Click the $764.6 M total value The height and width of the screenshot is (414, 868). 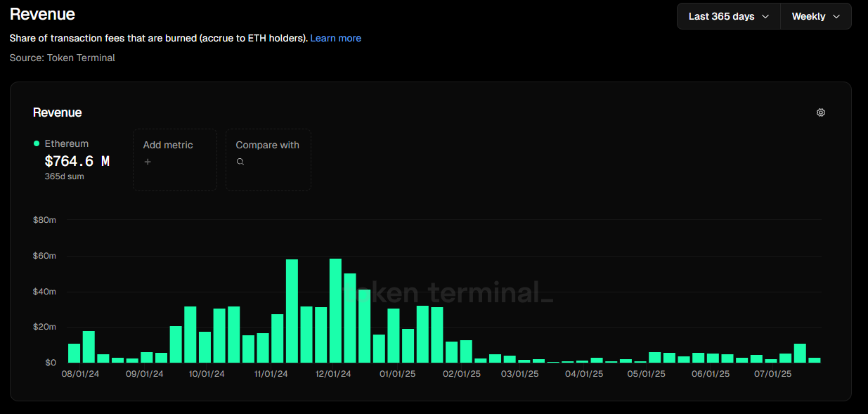pos(77,161)
